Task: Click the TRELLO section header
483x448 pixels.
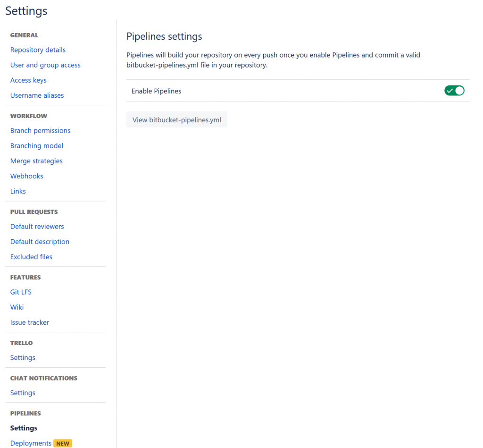Action: [22, 343]
